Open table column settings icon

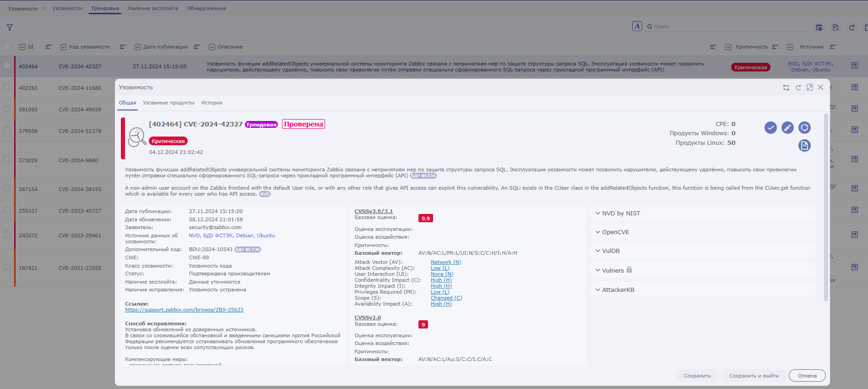click(x=819, y=27)
